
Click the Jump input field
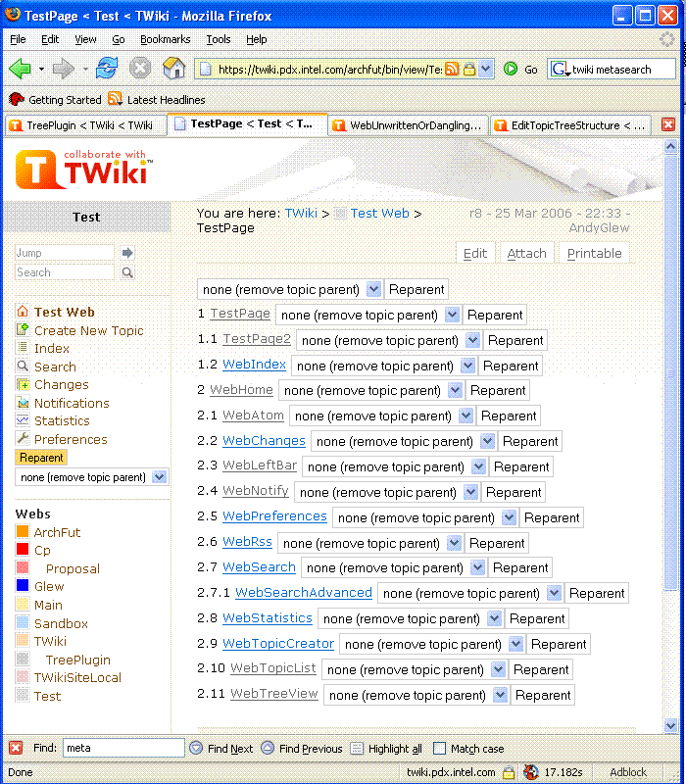pyautogui.click(x=65, y=253)
